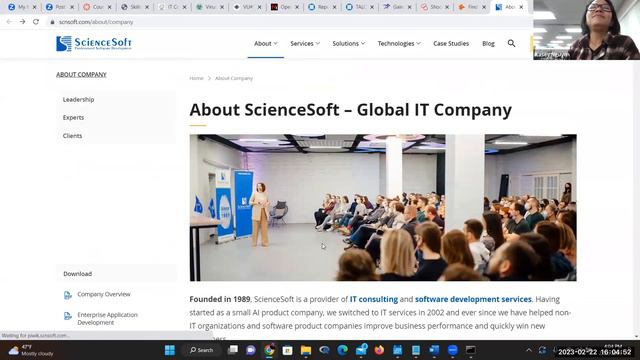Click the lock icon in the address bar
This screenshot has width=640, height=360.
coord(52,22)
